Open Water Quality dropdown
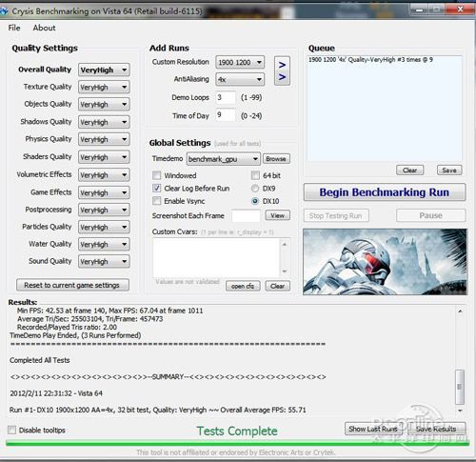The height and width of the screenshot is (462, 476). click(104, 244)
